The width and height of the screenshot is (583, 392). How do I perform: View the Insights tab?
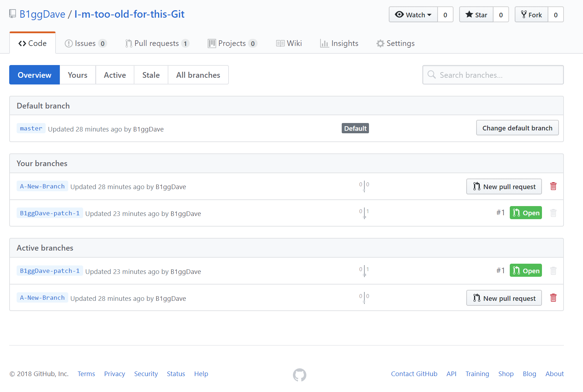coord(339,43)
